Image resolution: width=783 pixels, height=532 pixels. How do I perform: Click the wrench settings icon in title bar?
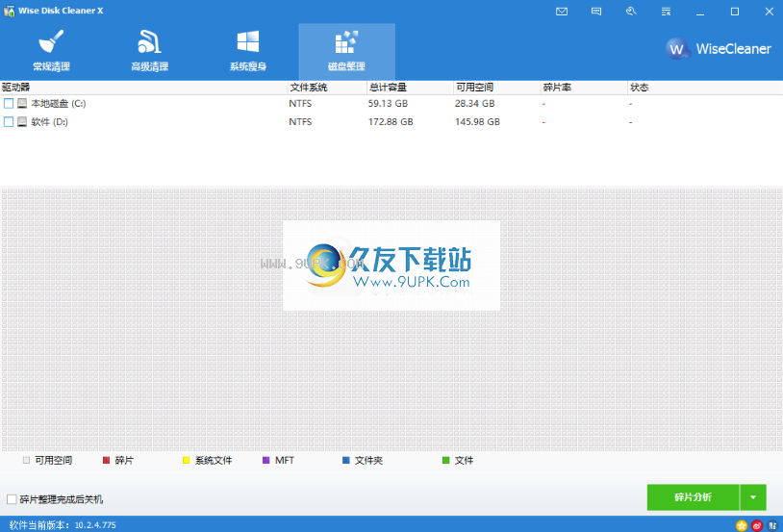click(x=631, y=11)
